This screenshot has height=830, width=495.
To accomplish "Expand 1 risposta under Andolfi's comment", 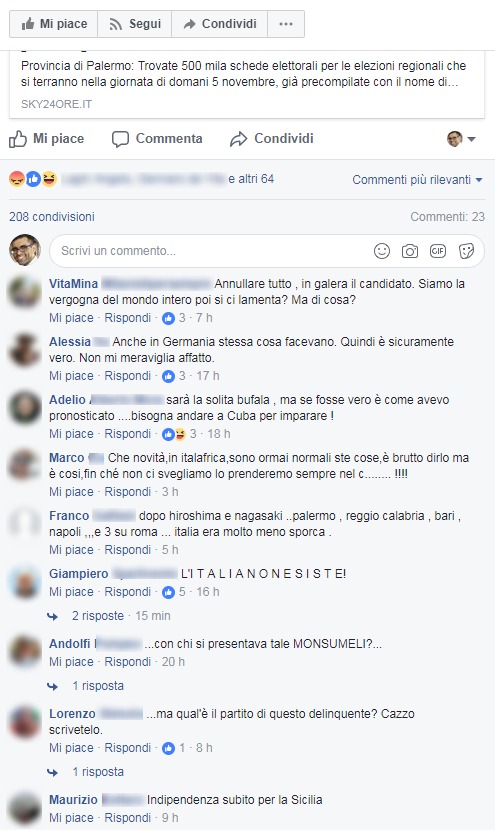I will 98,686.
